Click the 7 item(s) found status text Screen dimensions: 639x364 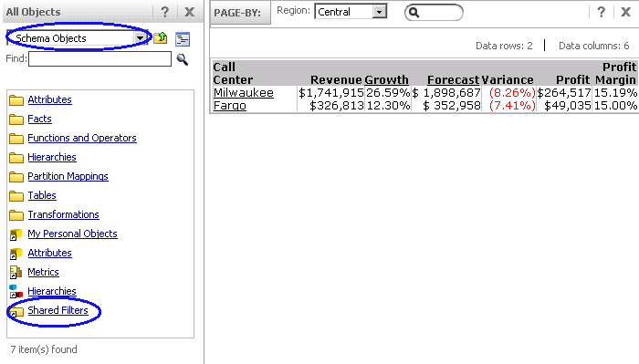[x=44, y=349]
